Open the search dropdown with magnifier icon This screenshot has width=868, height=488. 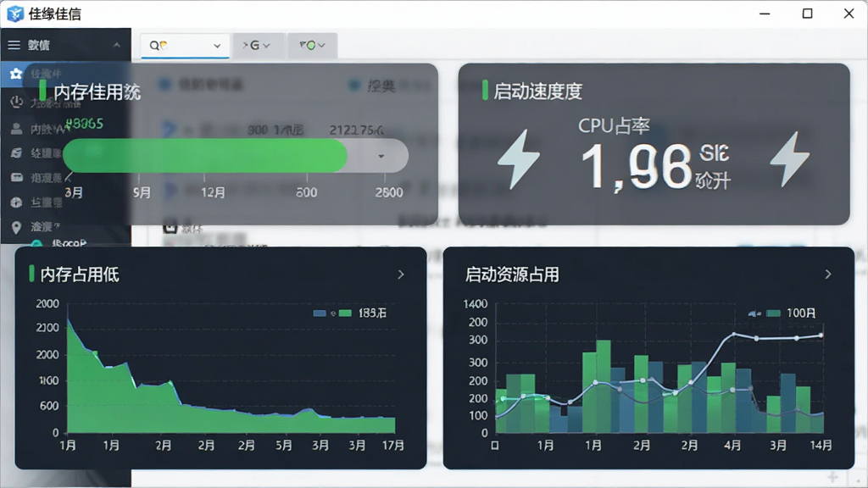point(184,46)
